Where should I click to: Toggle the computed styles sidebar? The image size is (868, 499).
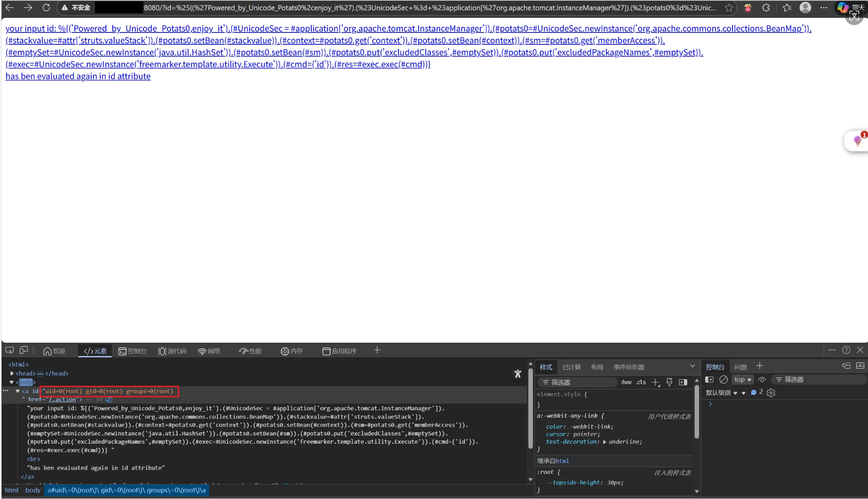[683, 382]
